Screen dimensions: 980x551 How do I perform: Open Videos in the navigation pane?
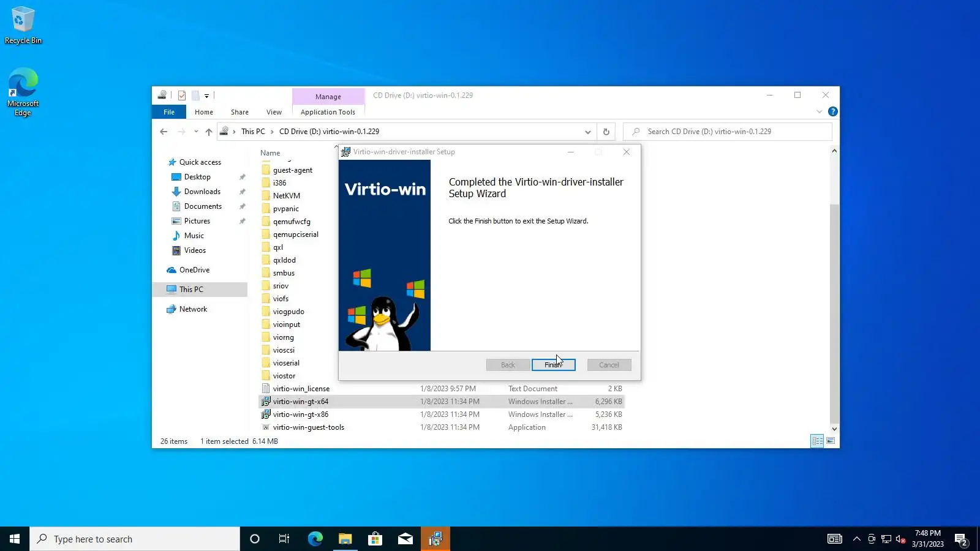tap(195, 250)
